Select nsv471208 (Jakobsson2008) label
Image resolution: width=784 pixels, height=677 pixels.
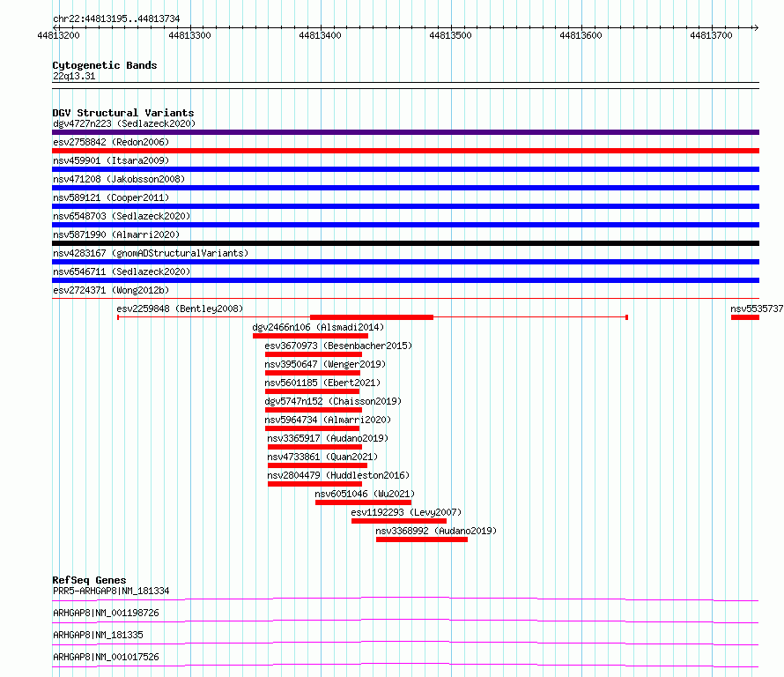(x=119, y=179)
